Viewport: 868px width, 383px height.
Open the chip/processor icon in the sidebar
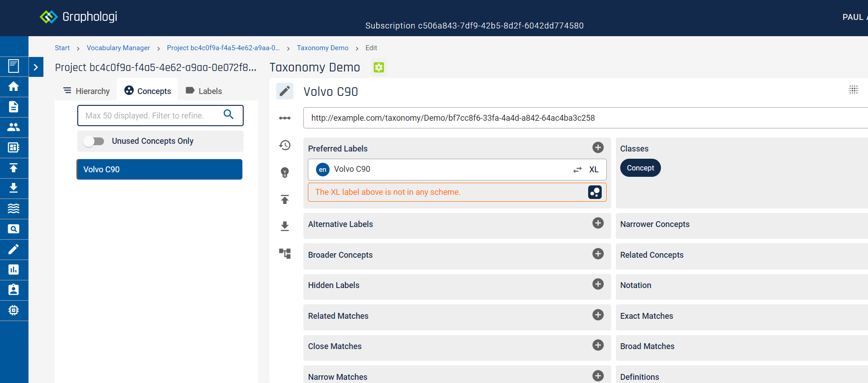pyautogui.click(x=14, y=310)
